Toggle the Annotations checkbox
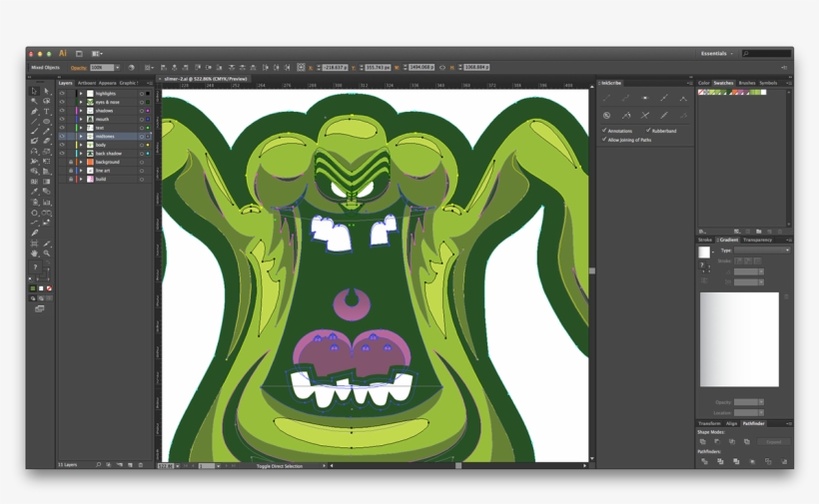Viewport: 819px width, 504px height. click(x=604, y=130)
